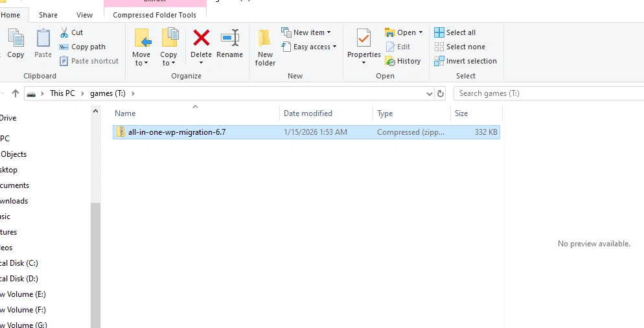The width and height of the screenshot is (644, 328).
Task: Expand the Open button dropdown arrow
Action: coord(420,32)
